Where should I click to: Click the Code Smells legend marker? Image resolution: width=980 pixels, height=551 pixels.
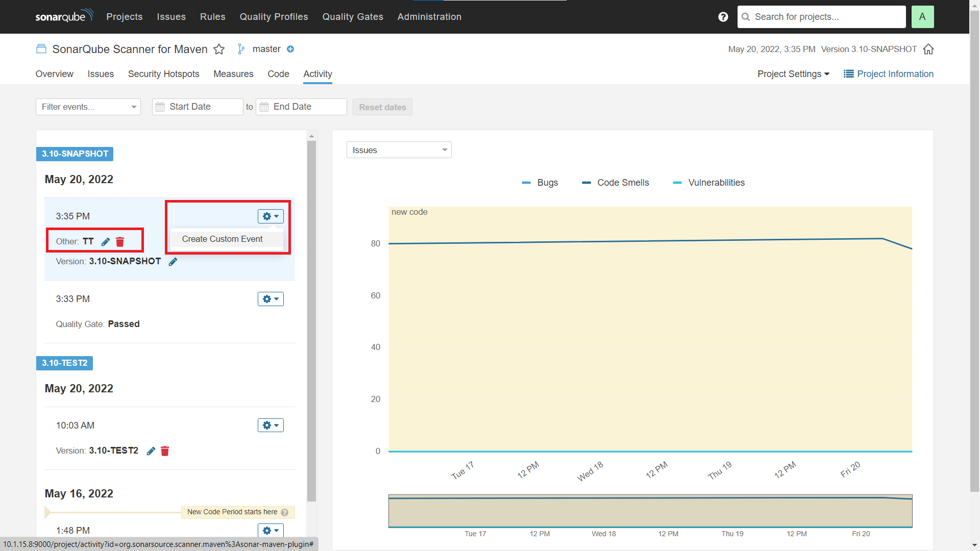pyautogui.click(x=586, y=183)
